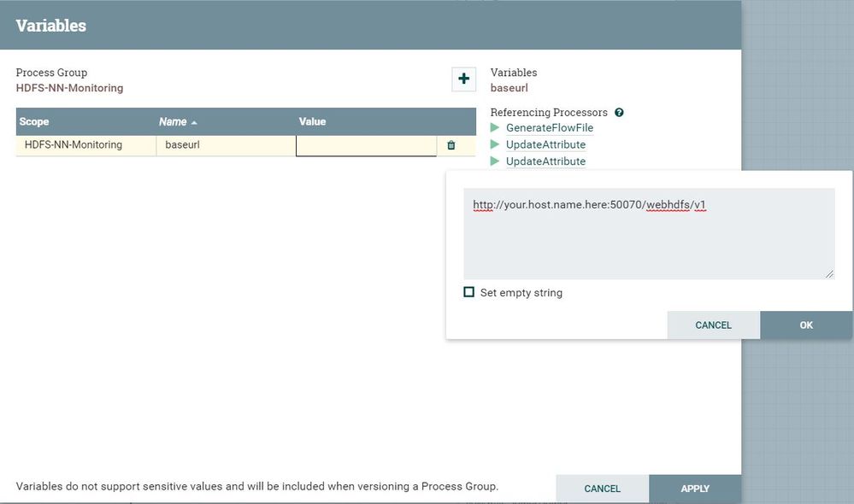Open the GenerateFlowFile processor link

[x=549, y=128]
